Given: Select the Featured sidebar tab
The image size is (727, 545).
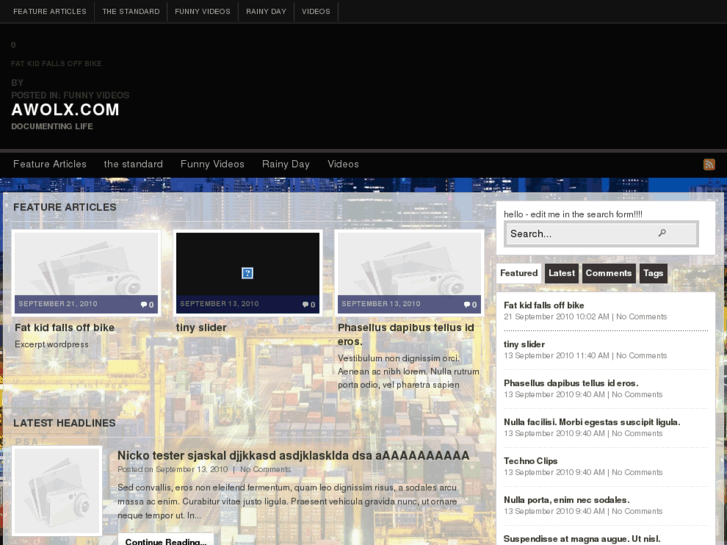Looking at the screenshot, I should pos(519,273).
